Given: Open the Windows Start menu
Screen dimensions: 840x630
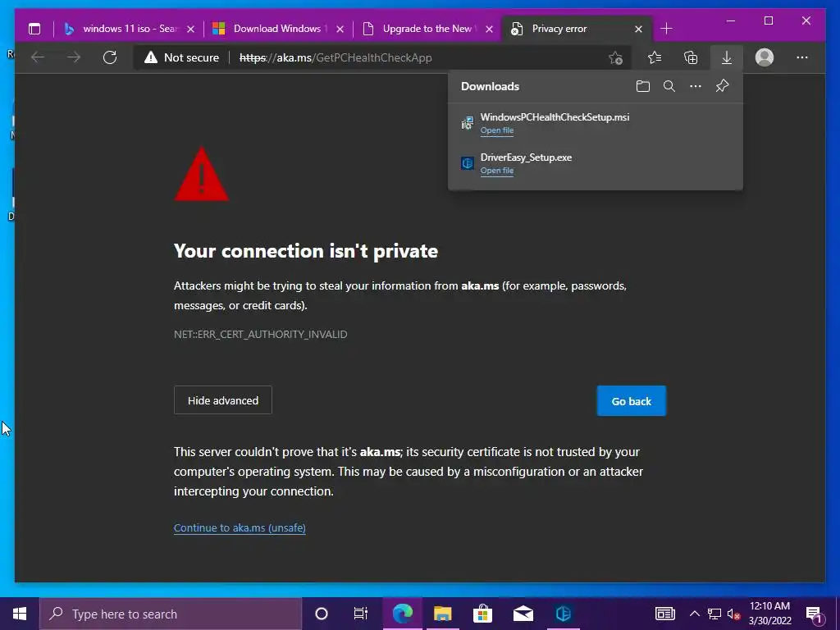Looking at the screenshot, I should [20, 614].
